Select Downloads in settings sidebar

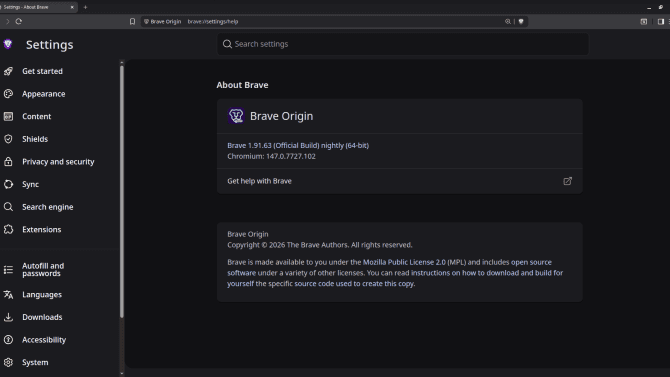(x=42, y=317)
